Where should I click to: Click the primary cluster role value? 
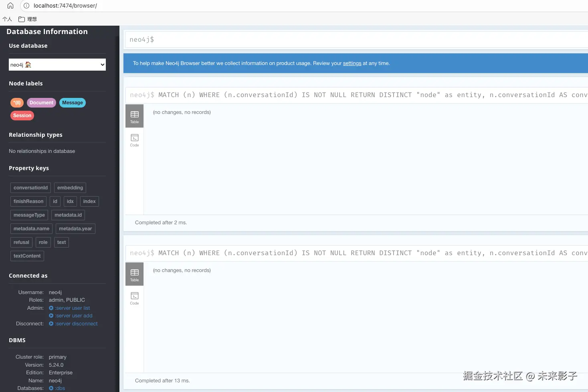pos(58,357)
